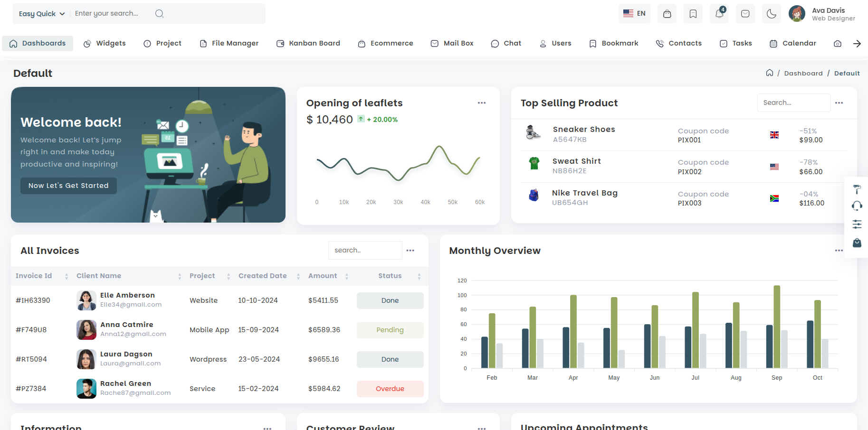Sort invoices by the Amount column arrows
Screen dimensions: 868x430
point(347,276)
